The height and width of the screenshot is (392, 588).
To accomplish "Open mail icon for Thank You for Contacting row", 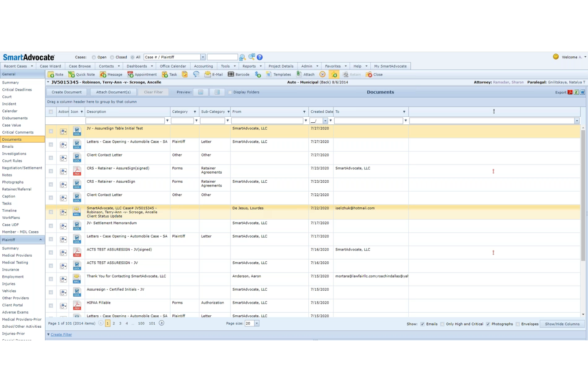I will pos(77,279).
